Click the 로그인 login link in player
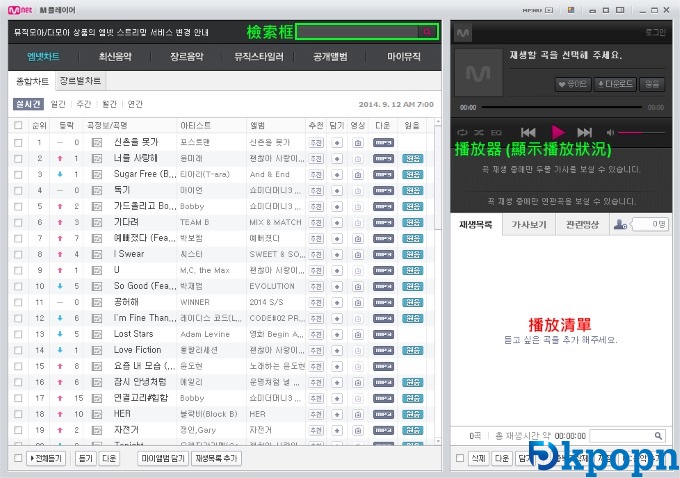 (655, 33)
